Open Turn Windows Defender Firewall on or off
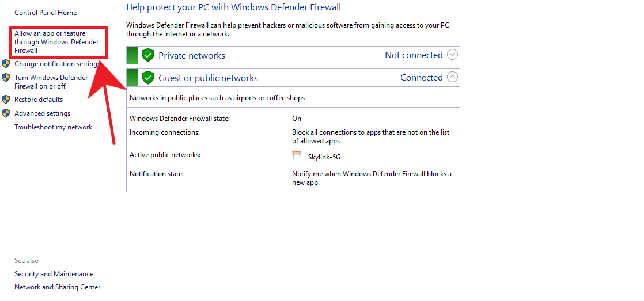The image size is (644, 301). pos(51,82)
